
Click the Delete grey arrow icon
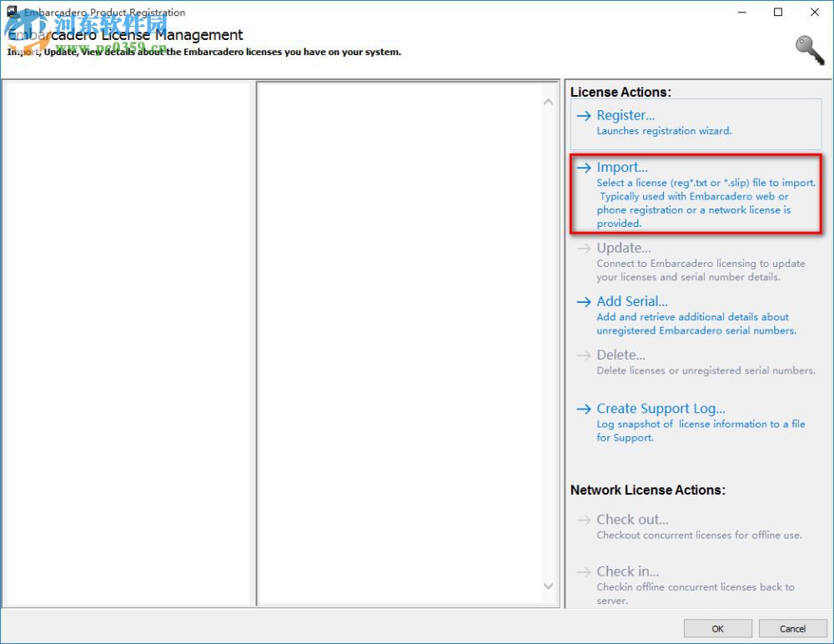pyautogui.click(x=584, y=355)
